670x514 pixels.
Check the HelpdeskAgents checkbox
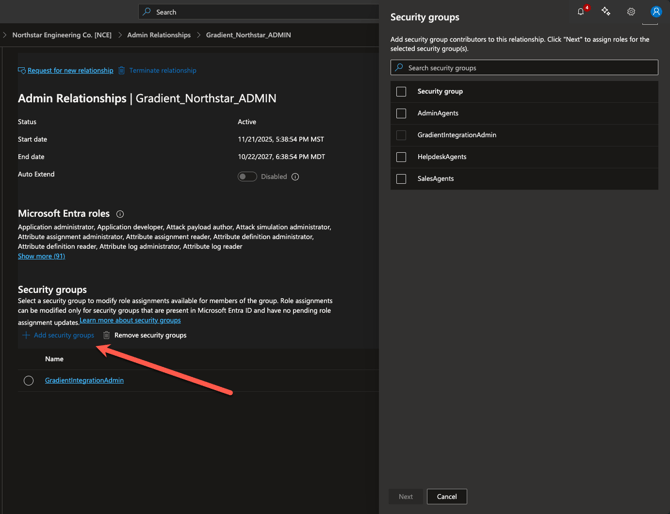401,157
